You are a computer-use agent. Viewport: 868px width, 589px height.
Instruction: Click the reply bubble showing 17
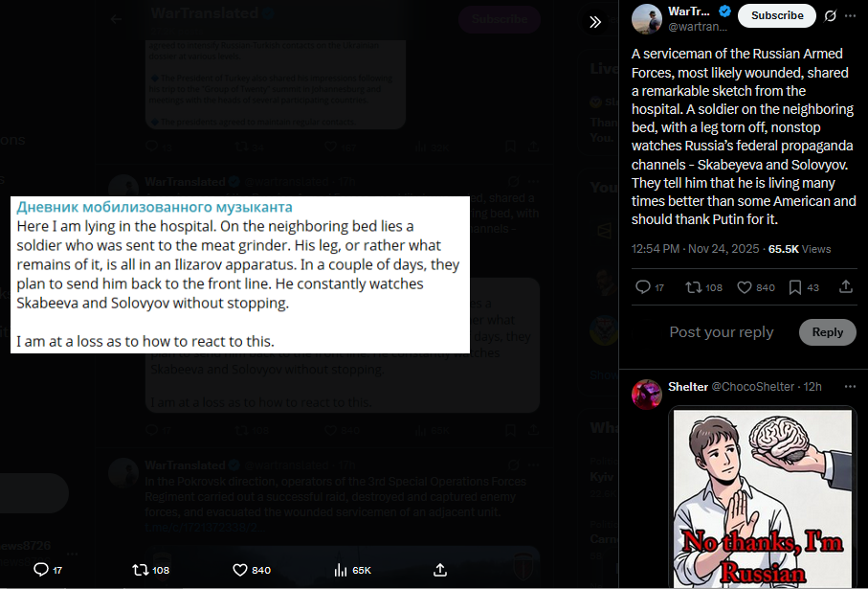coord(650,287)
